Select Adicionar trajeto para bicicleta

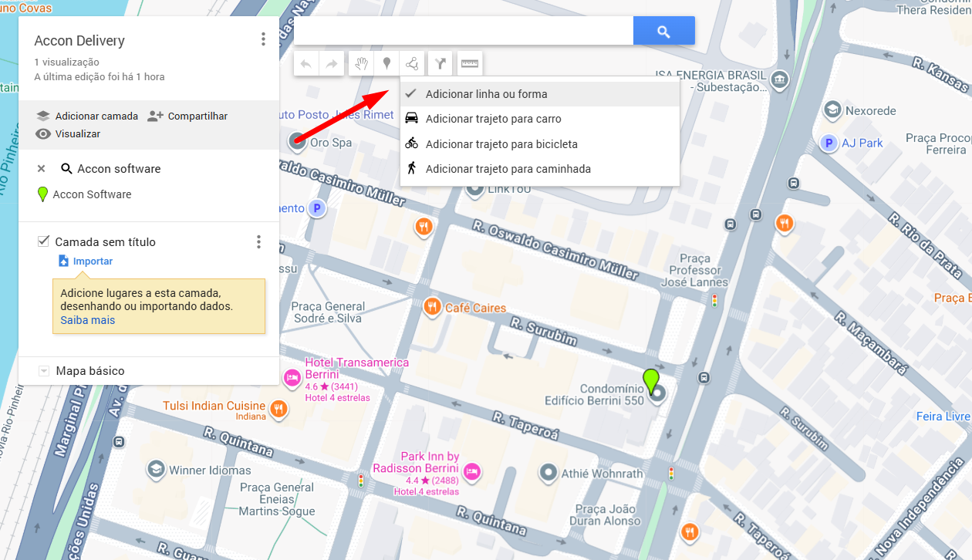501,144
